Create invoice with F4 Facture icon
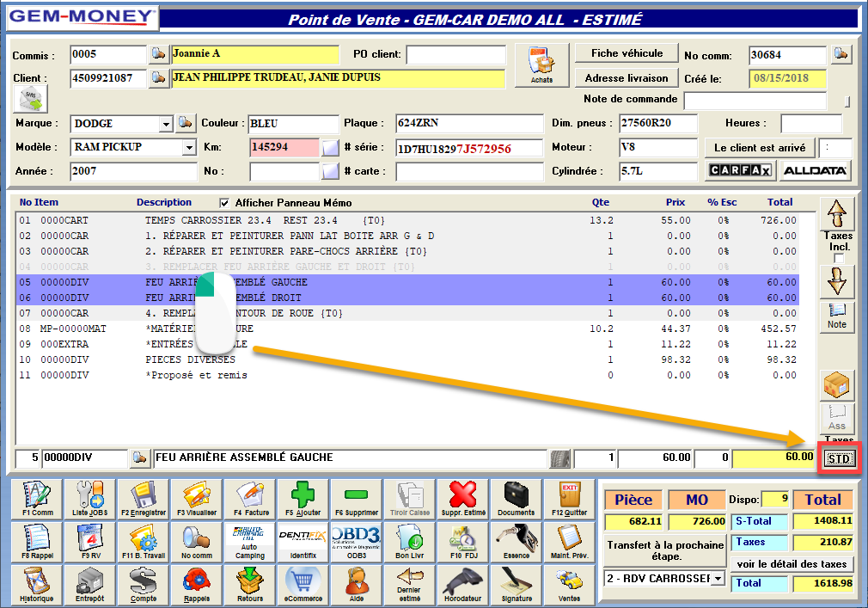This screenshot has width=868, height=608. coord(250,500)
